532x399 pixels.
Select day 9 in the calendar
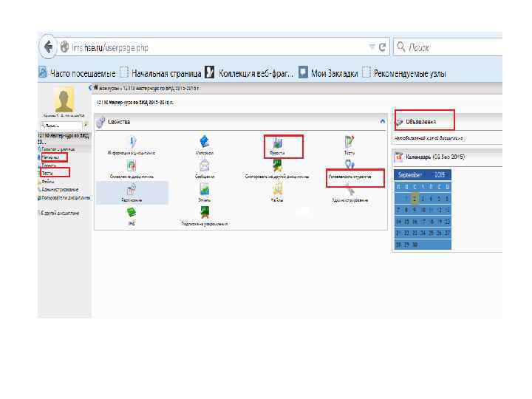(x=415, y=210)
